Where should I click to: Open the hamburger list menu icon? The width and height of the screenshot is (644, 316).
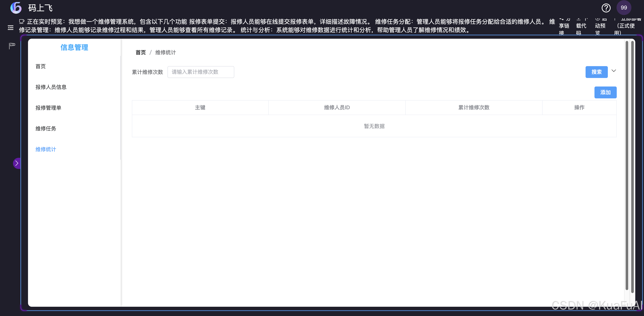[x=11, y=28]
